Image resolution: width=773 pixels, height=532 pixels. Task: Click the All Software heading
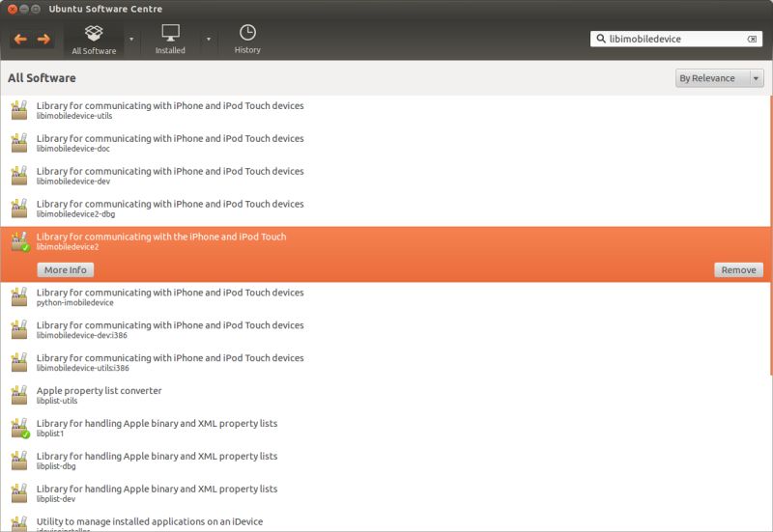(x=42, y=78)
